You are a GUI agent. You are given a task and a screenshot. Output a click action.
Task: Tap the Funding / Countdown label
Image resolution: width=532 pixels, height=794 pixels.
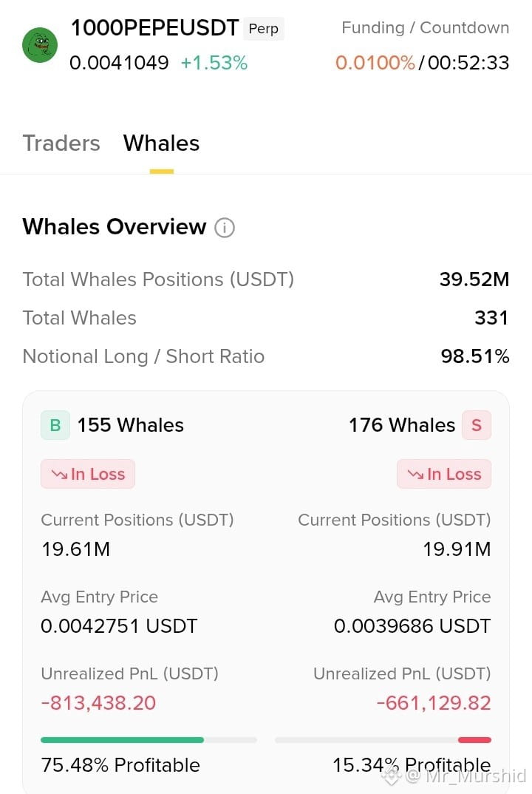425,28
